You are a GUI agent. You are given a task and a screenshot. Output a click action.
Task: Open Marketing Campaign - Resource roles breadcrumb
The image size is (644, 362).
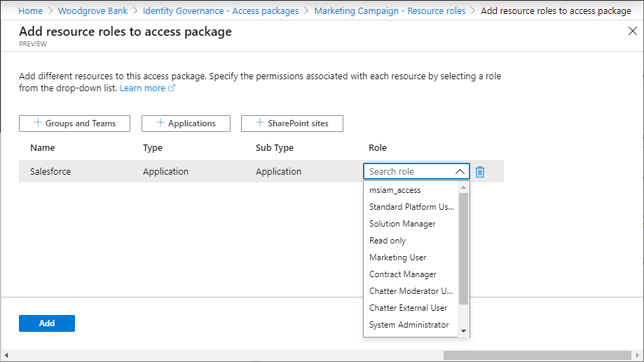[390, 11]
